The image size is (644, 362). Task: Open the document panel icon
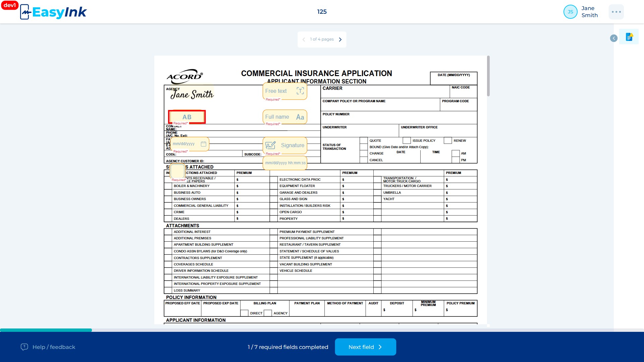629,37
